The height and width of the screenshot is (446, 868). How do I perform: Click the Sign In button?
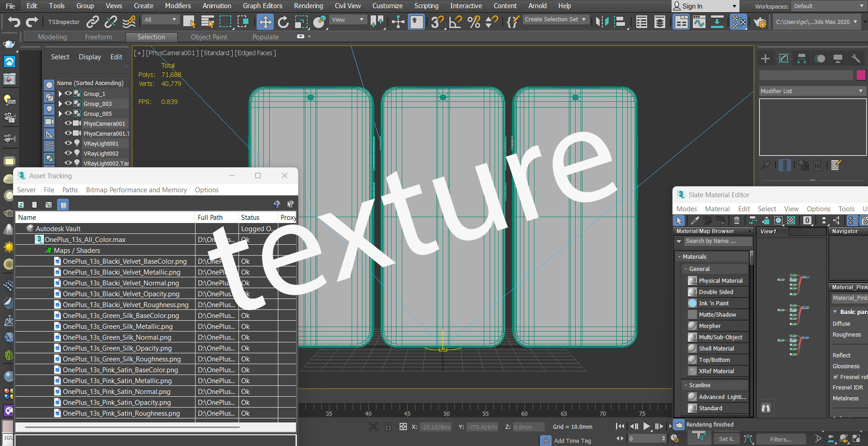click(705, 6)
